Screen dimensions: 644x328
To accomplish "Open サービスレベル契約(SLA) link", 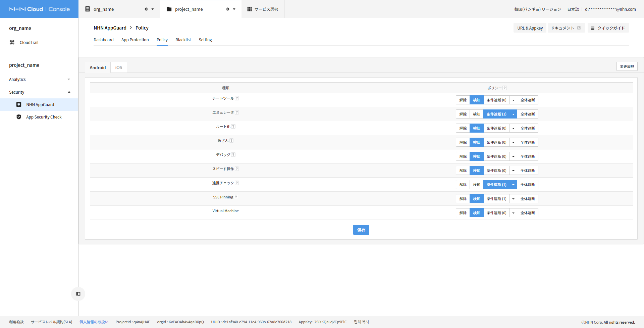I will pos(52,322).
